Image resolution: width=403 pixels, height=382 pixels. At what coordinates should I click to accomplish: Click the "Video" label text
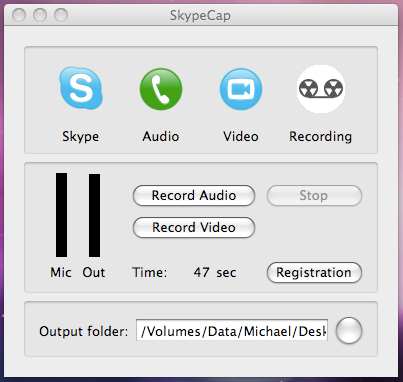click(x=241, y=136)
